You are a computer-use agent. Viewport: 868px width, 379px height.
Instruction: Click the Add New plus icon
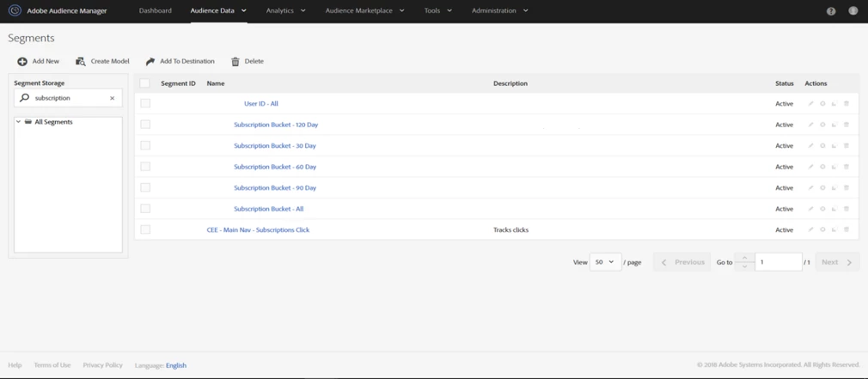click(x=22, y=61)
